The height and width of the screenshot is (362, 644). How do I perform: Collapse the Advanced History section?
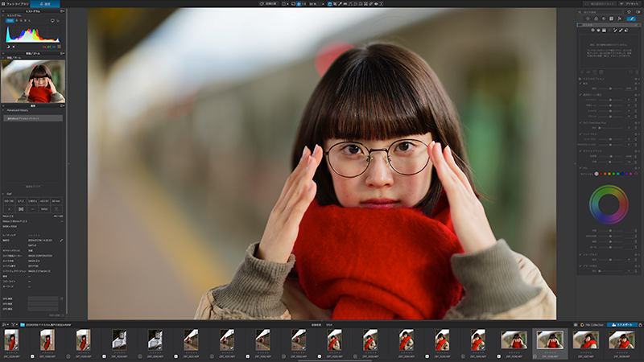click(x=3, y=110)
